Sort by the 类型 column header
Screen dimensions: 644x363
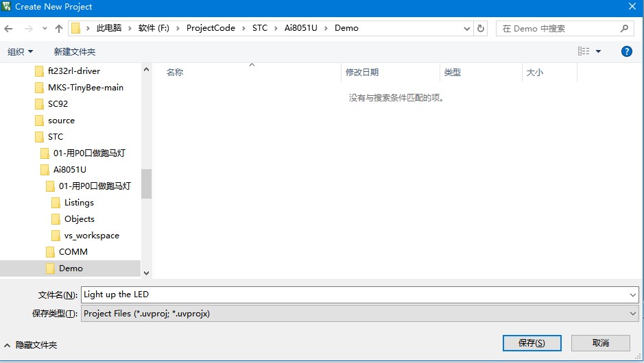452,72
